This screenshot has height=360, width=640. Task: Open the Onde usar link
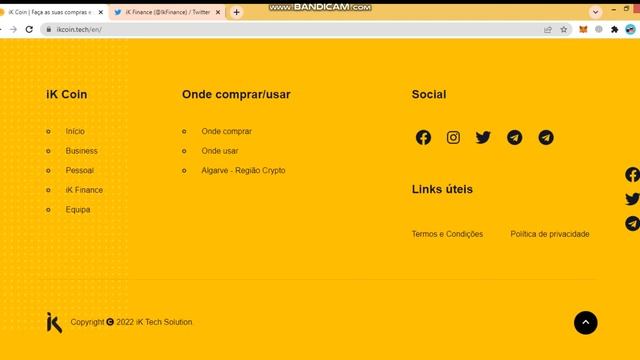[x=220, y=151]
